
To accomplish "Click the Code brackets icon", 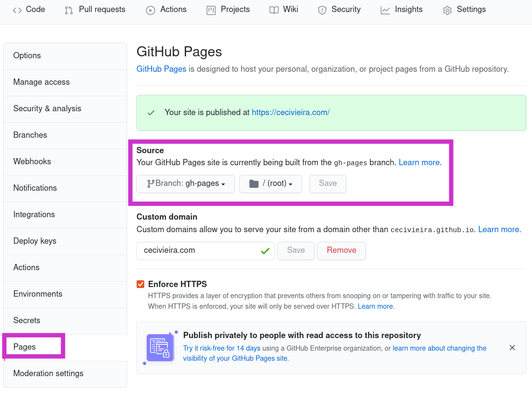I will tap(17, 10).
